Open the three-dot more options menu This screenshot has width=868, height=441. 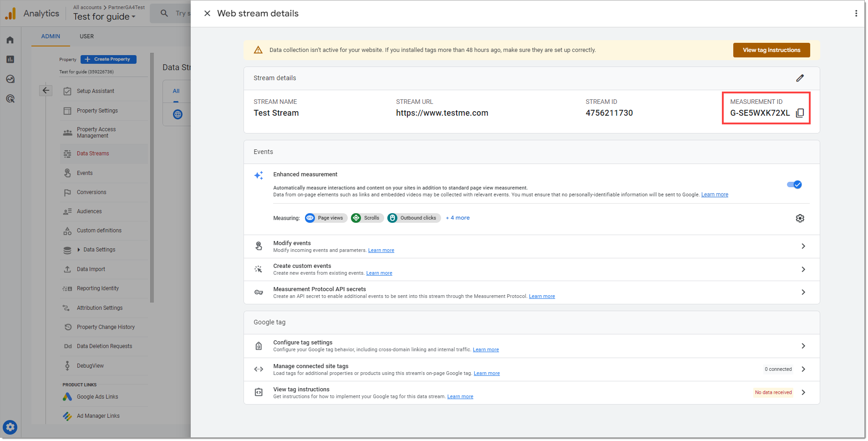[856, 14]
